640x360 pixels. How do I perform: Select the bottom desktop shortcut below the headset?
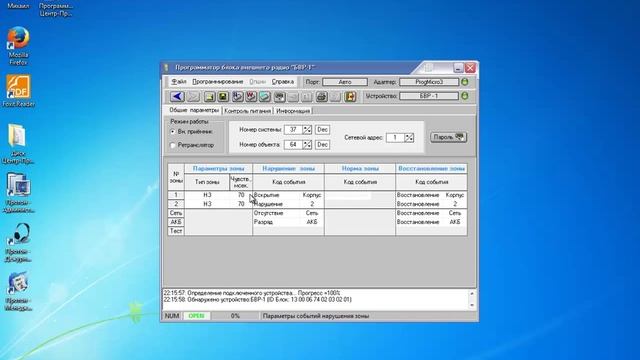(x=18, y=291)
